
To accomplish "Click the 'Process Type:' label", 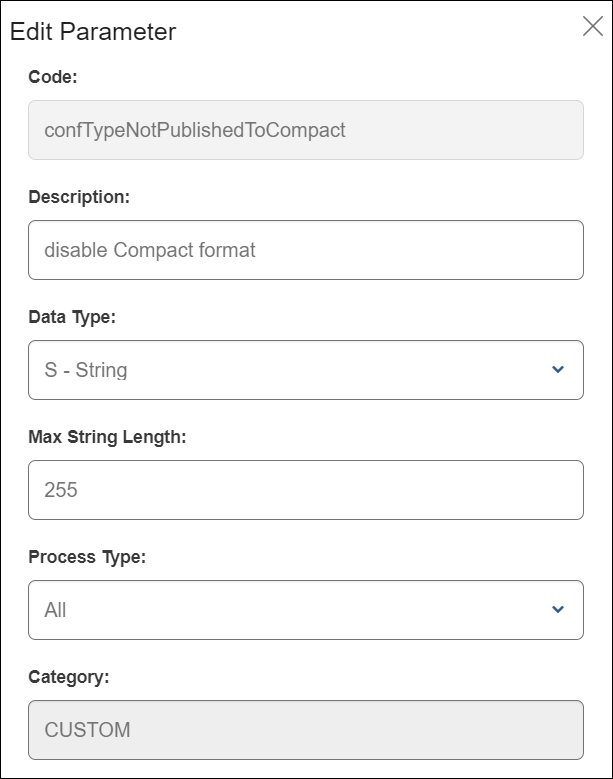I will tap(87, 557).
